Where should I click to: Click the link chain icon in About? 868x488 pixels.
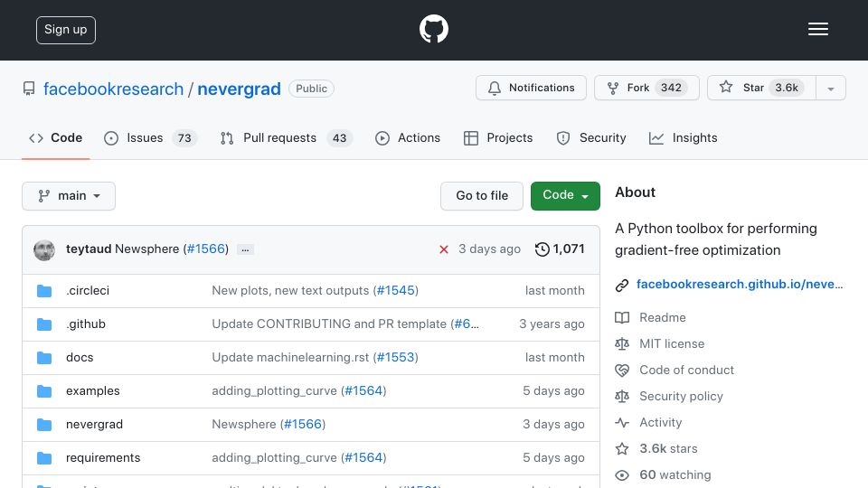[x=622, y=285]
